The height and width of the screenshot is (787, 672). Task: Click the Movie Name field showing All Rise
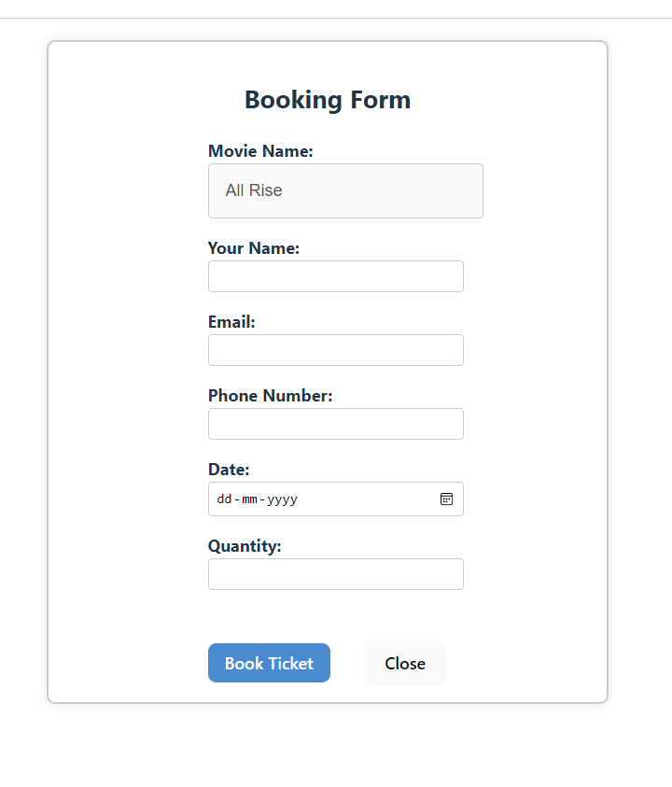click(345, 190)
